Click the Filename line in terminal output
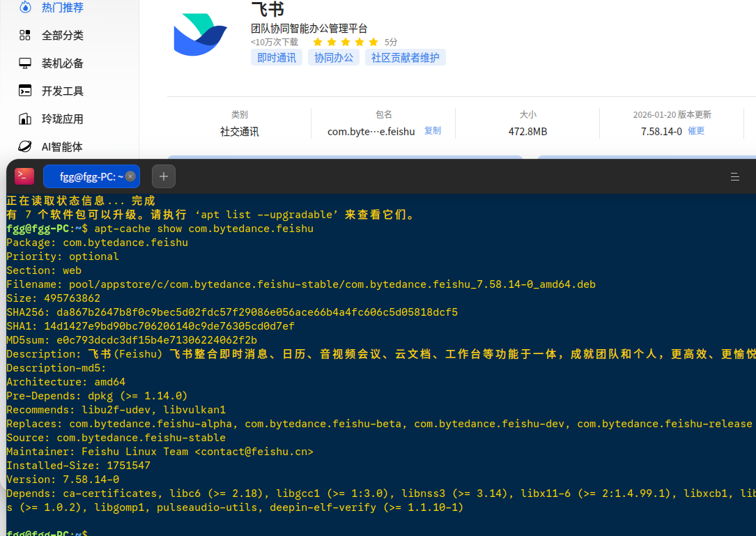The height and width of the screenshot is (536, 756). (301, 284)
